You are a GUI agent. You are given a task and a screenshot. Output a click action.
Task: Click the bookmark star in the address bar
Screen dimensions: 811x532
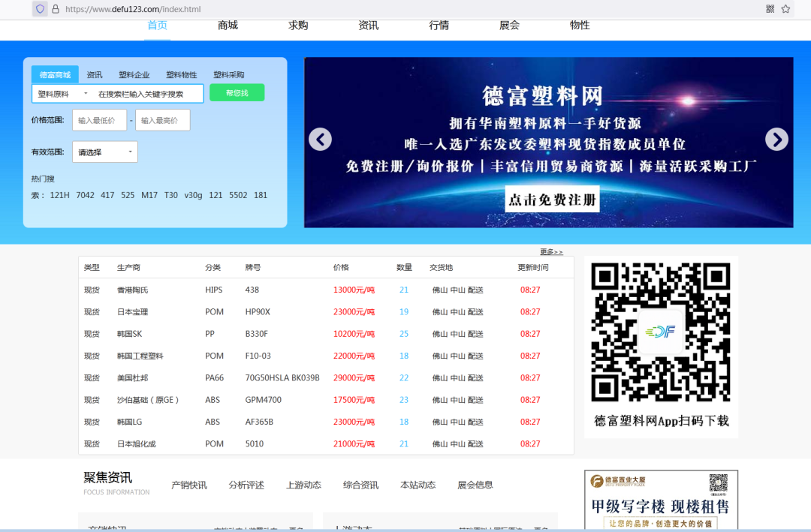[x=785, y=8]
